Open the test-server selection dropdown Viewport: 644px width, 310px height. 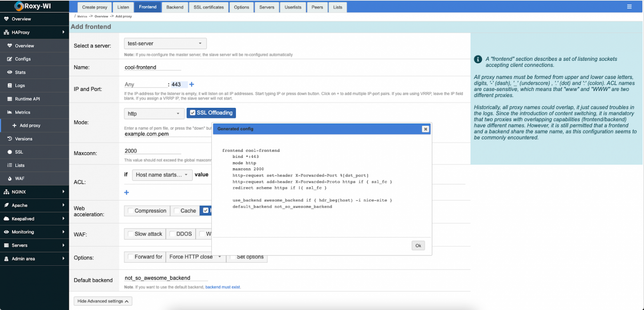pos(165,43)
